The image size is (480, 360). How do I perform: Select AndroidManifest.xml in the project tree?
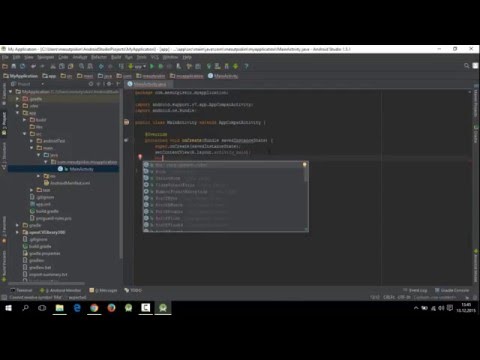pos(70,183)
